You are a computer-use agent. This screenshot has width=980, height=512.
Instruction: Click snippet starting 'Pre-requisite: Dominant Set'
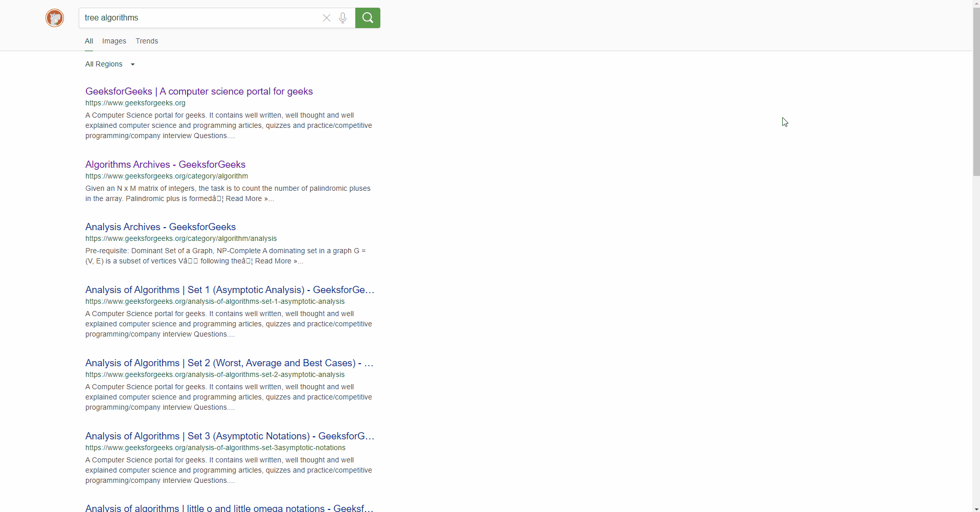coord(225,256)
